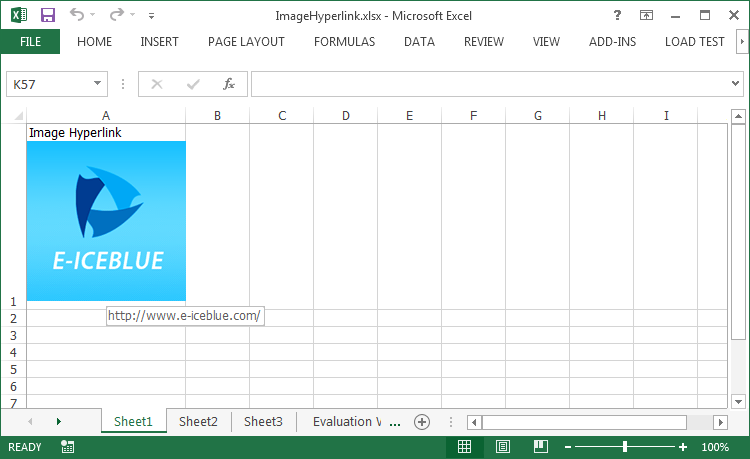Viewport: 750px width, 459px height.
Task: Click the Excel application icon
Action: click(x=19, y=15)
